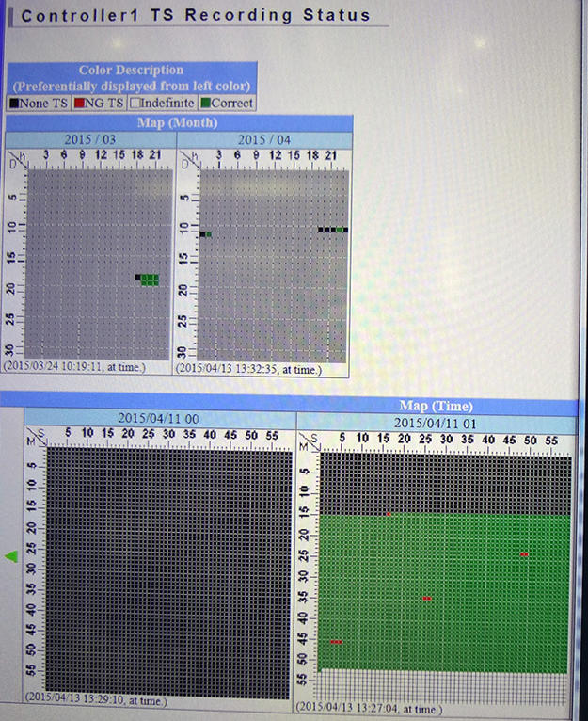Click the green cell cluster in 2015/03 map
588x721 pixels.
pos(150,280)
